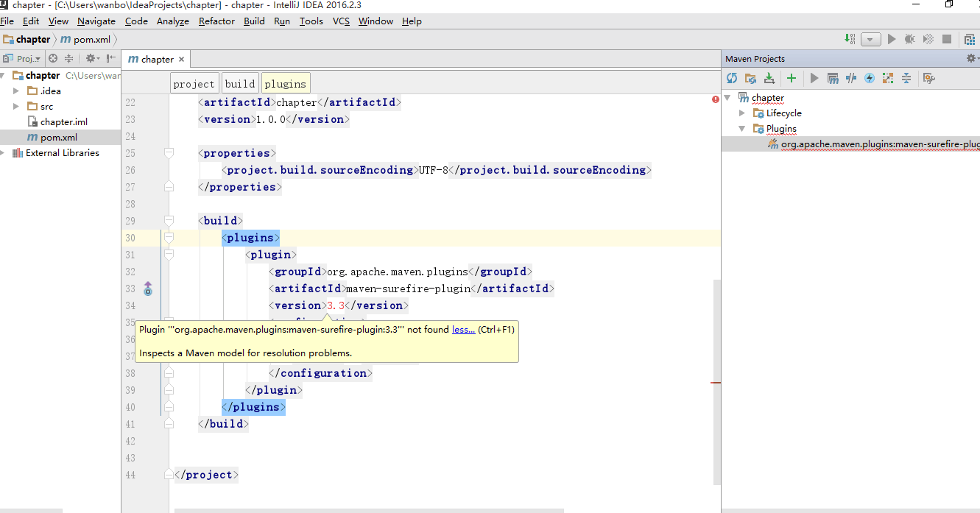Viewport: 980px width, 513px height.
Task: Click 'project' breadcrumb in editor
Action: [194, 84]
